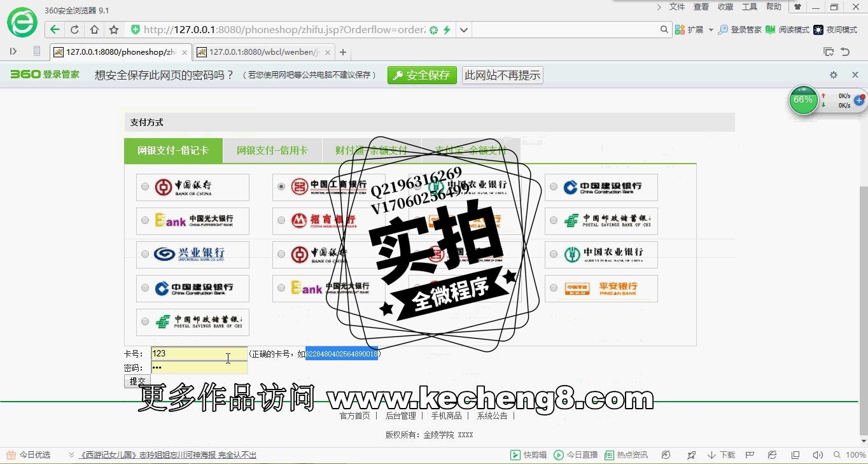Switch to the 网银支付-信用卡 tab

tap(272, 151)
